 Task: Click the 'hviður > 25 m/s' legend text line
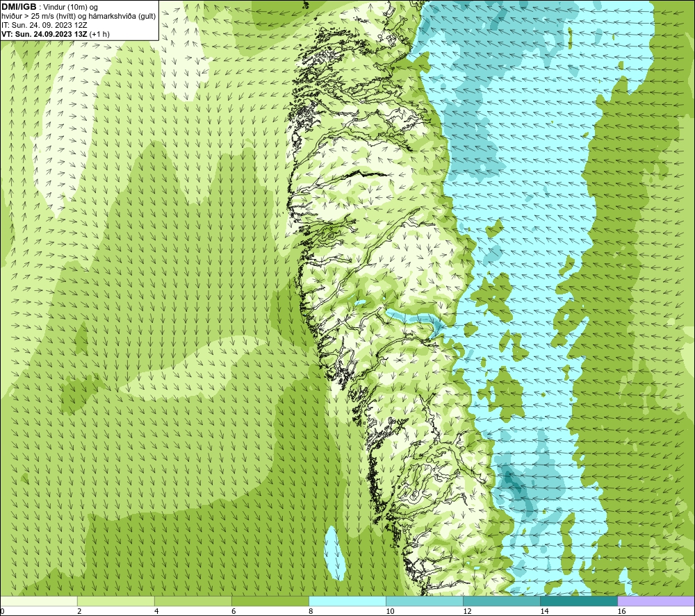pos(79,17)
